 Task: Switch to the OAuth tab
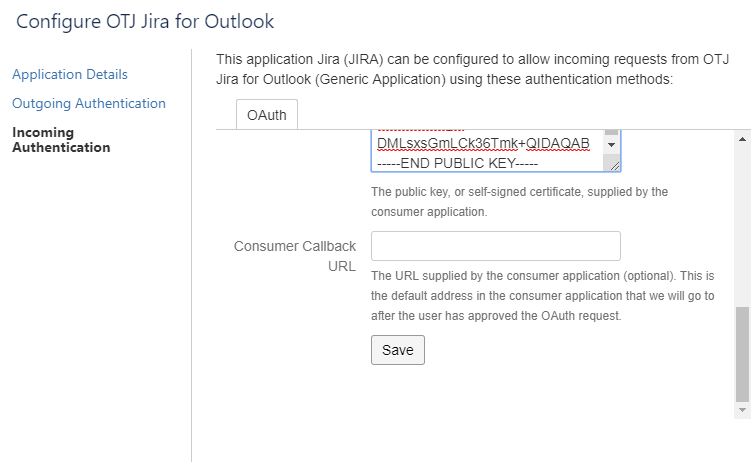point(267,115)
